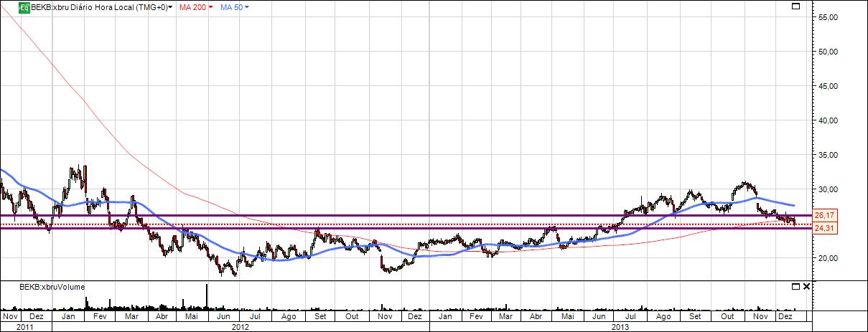This screenshot has width=868, height=332.
Task: Close the BEKB:xbru Volume panel
Action: click(806, 286)
